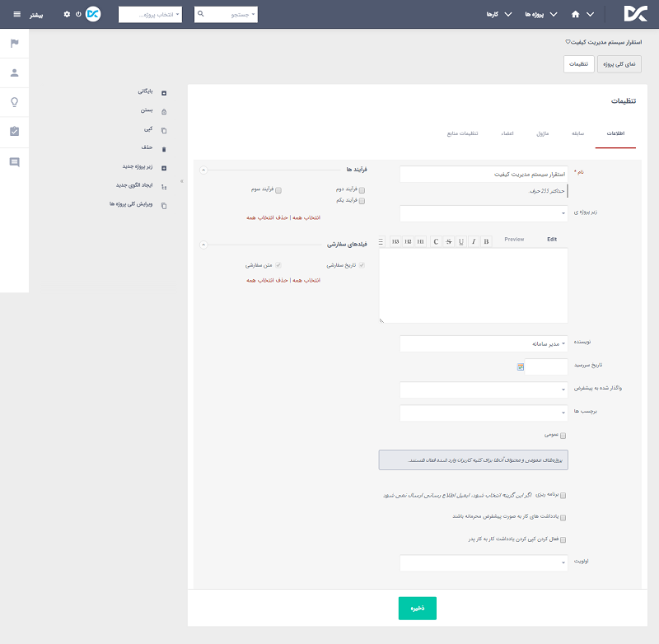Apply heading 2 in the editor toolbar

coord(408,241)
